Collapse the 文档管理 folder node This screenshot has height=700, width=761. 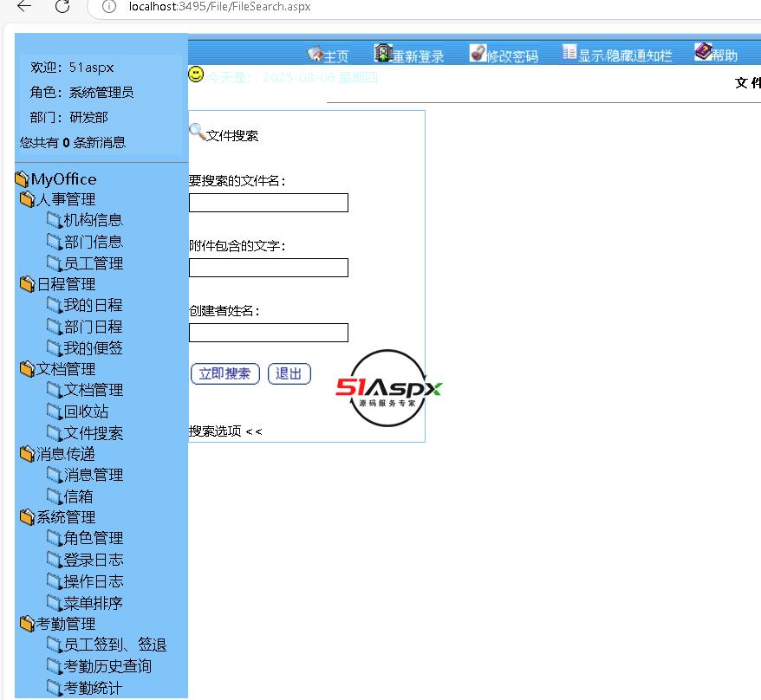pyautogui.click(x=27, y=369)
